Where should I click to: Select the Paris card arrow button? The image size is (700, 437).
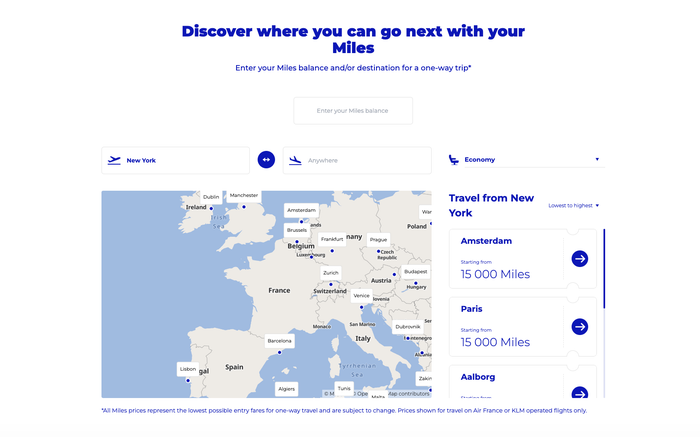[579, 326]
